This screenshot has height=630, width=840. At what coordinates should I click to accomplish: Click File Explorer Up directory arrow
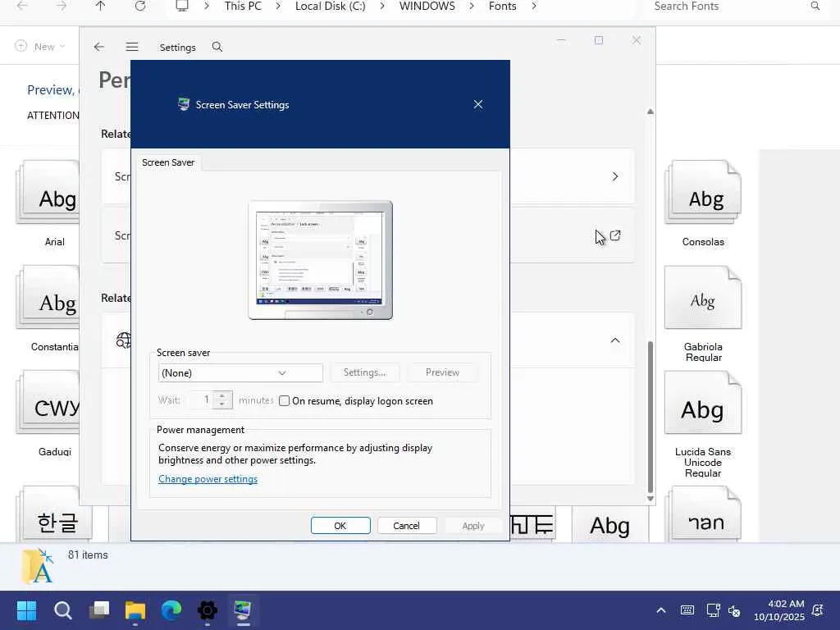point(101,7)
